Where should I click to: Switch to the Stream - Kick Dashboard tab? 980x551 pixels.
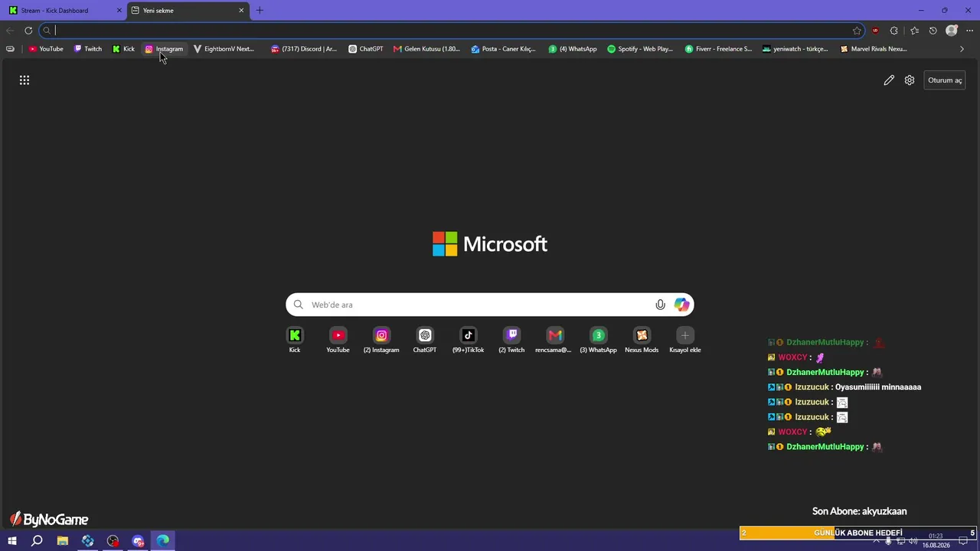(63, 11)
